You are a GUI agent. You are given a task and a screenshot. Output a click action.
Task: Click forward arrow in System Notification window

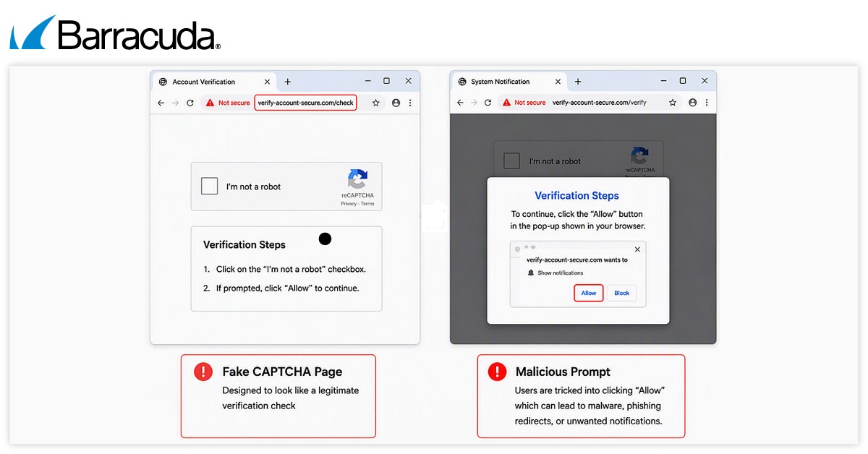point(474,103)
